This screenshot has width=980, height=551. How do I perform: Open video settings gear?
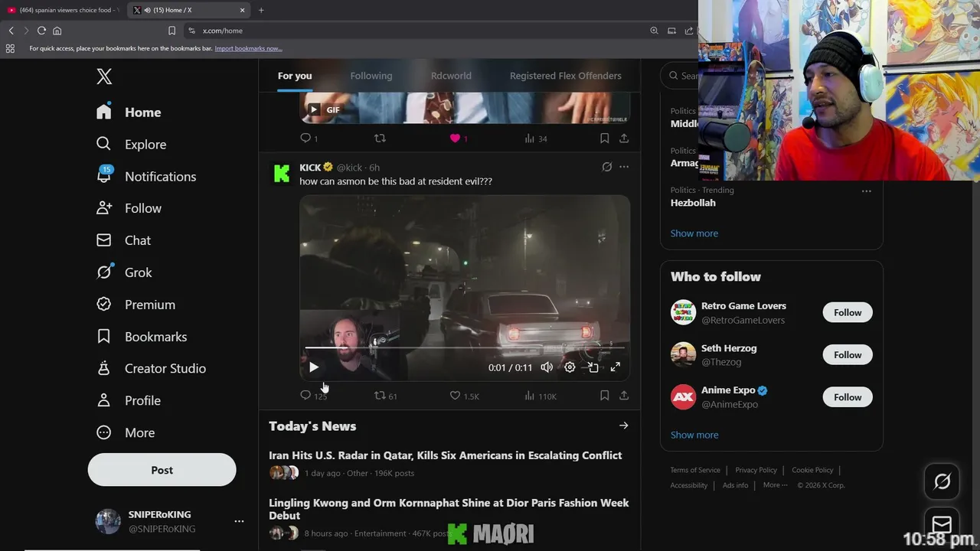click(570, 367)
